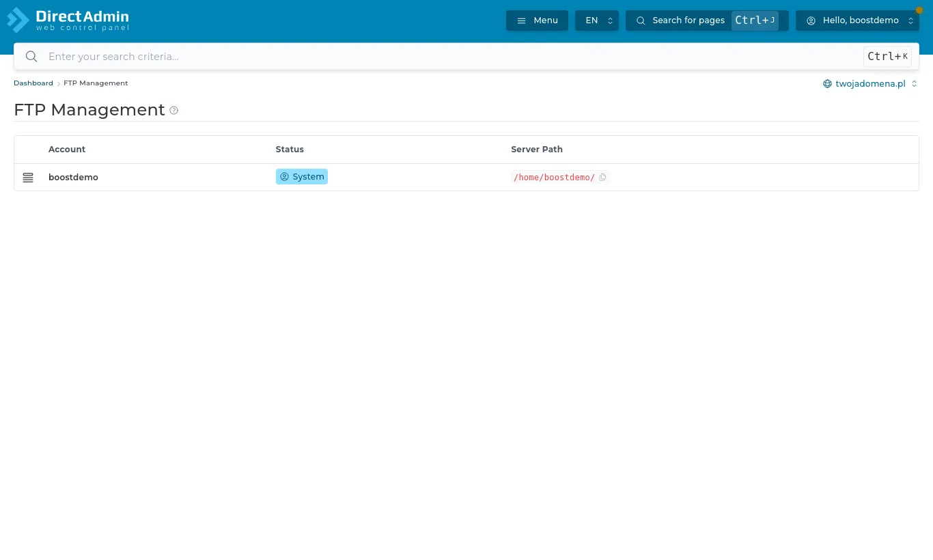Click the DirectAdmin logo
The image size is (933, 560).
(x=68, y=20)
